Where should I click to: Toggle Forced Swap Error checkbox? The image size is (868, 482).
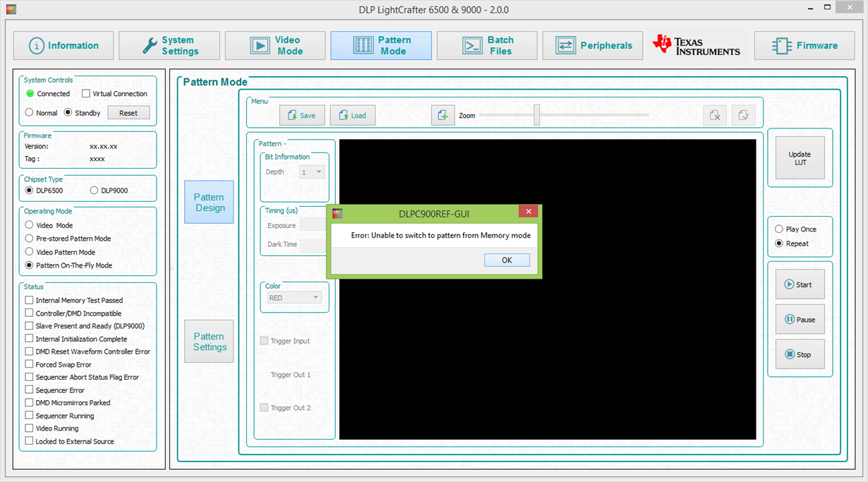30,364
